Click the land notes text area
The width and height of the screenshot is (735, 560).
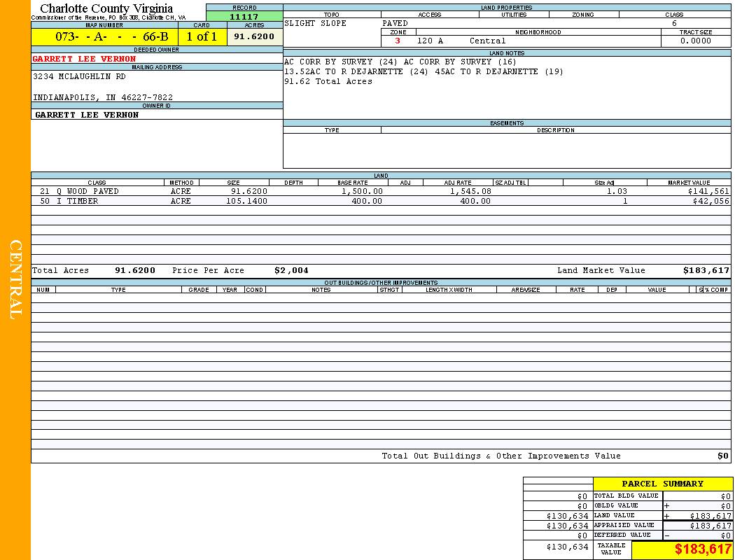[x=507, y=87]
